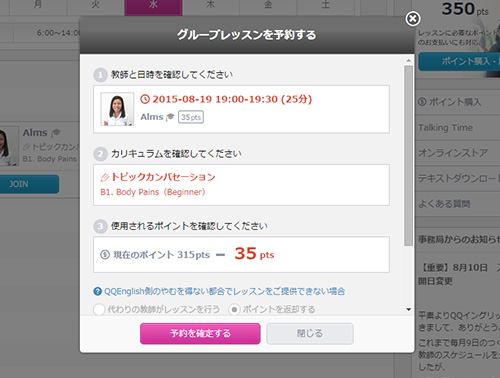
Task: Click scroll down arrow of dialog scrollbar
Action: pyautogui.click(x=409, y=310)
